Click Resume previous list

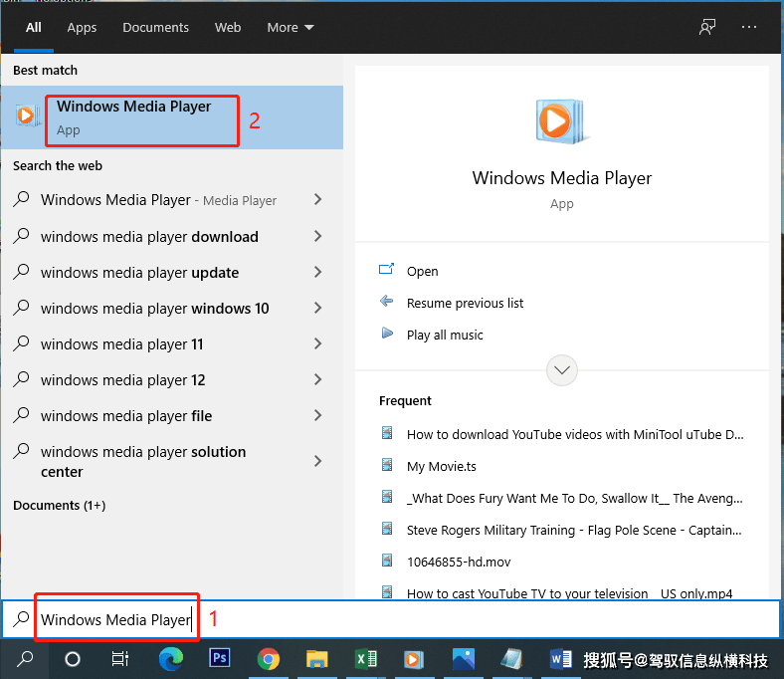point(465,304)
